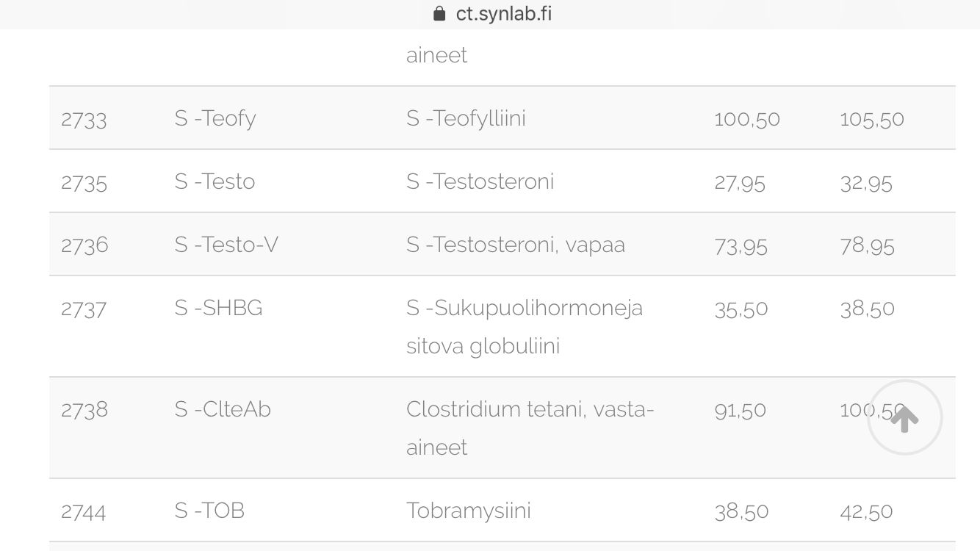This screenshot has height=551, width=980.
Task: Select price 100,50 in Teofylliini row
Action: (747, 119)
